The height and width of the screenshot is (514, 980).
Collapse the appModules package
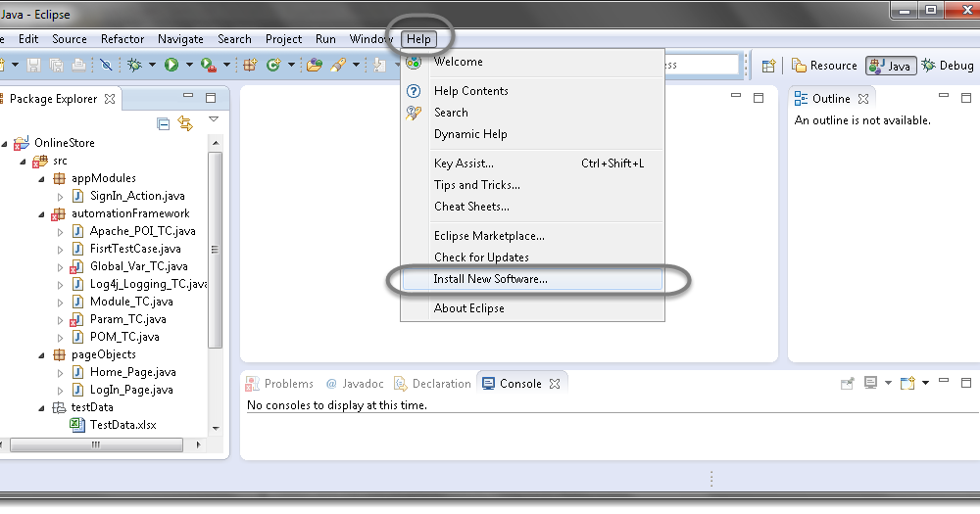pyautogui.click(x=42, y=179)
